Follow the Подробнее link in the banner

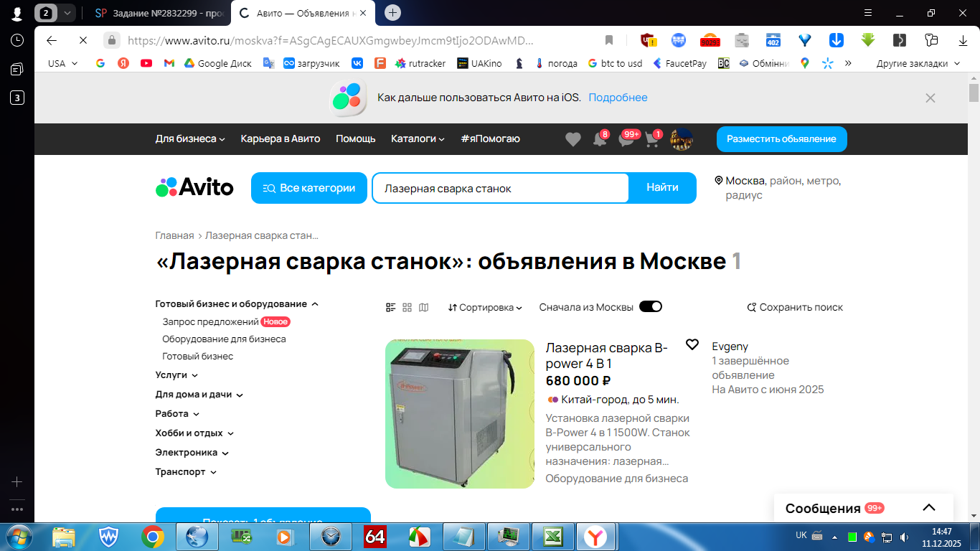click(x=618, y=98)
